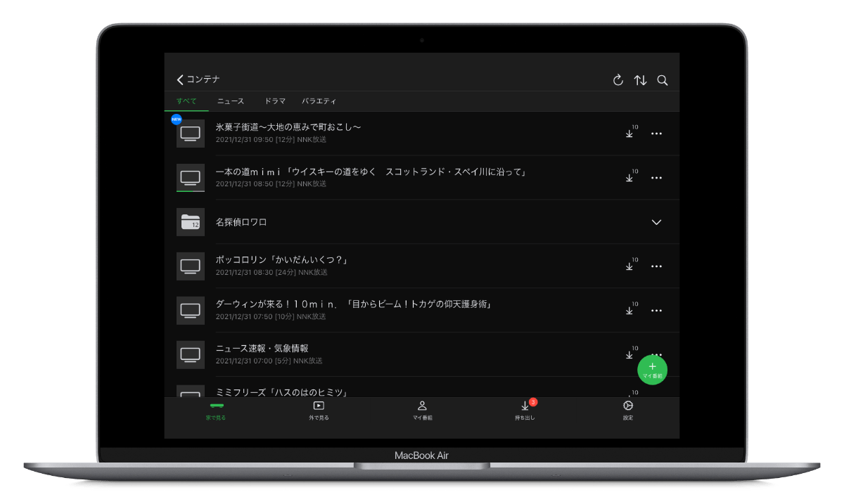The image size is (844, 504).
Task: Download the 氷菓子街道 episode
Action: 629,133
